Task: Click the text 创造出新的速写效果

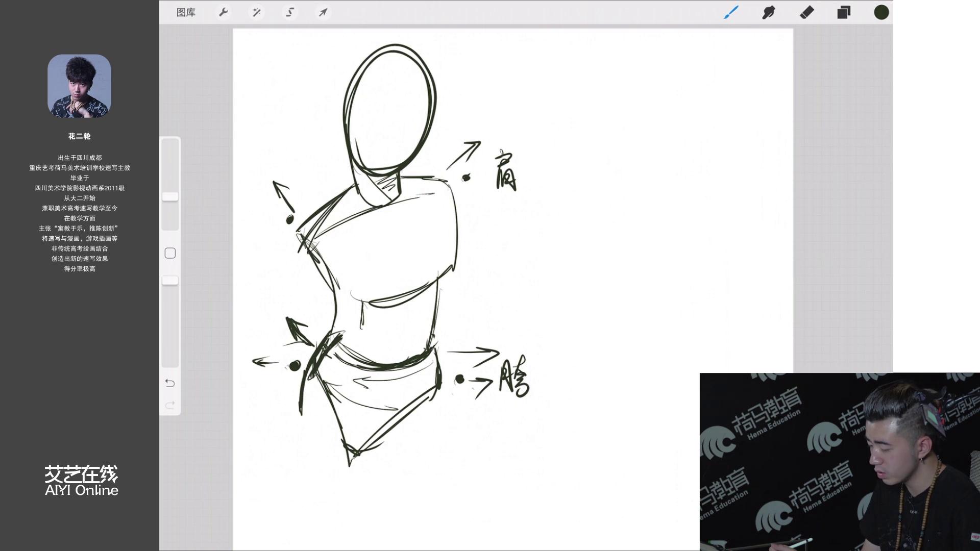Action: coord(80,258)
